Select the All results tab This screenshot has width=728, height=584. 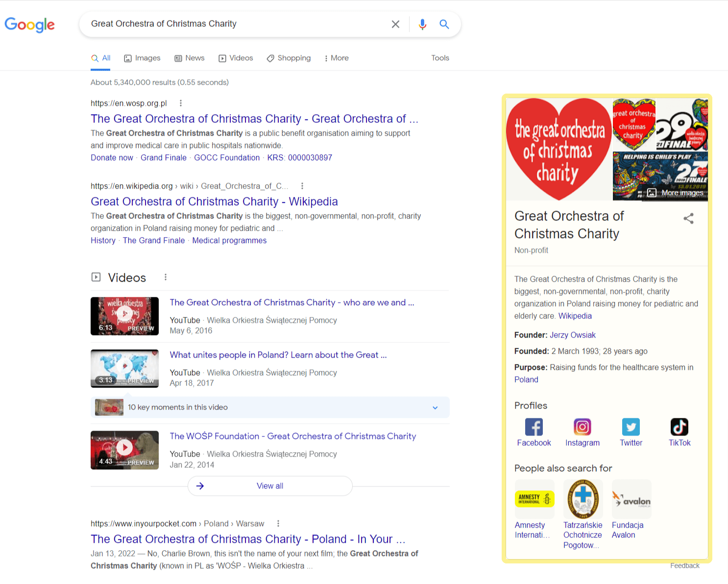(x=100, y=58)
